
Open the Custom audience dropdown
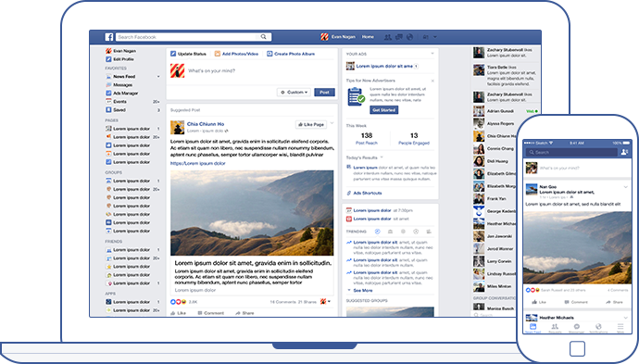tap(294, 93)
